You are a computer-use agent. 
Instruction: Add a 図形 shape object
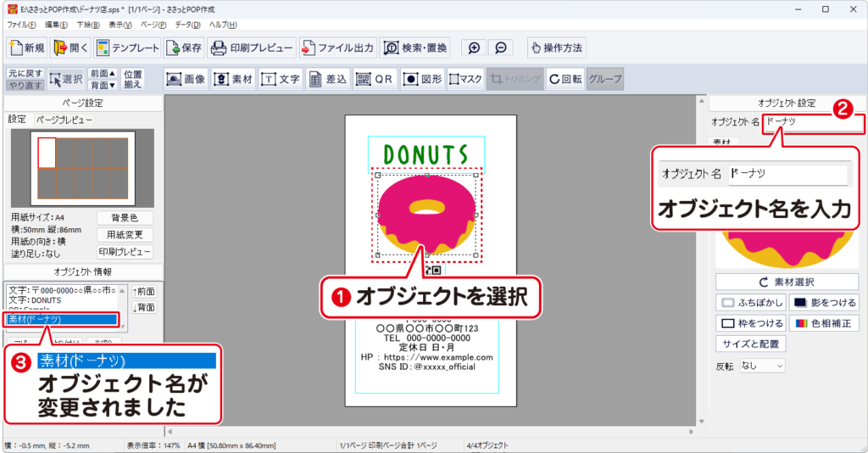421,79
